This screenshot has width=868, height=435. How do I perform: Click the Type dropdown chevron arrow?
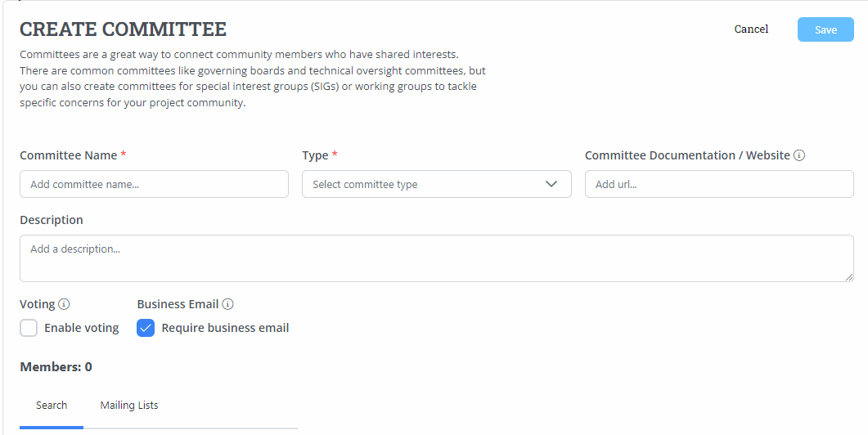pyautogui.click(x=551, y=184)
